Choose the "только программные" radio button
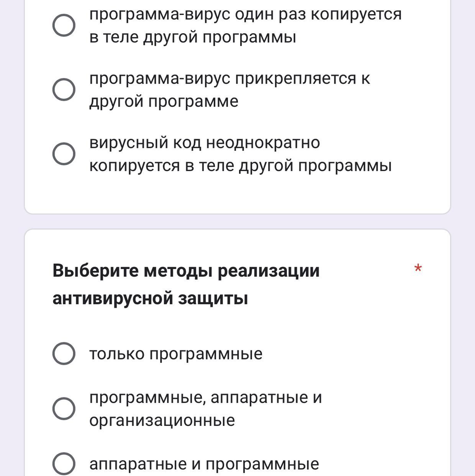This screenshot has width=475, height=476. 64,353
